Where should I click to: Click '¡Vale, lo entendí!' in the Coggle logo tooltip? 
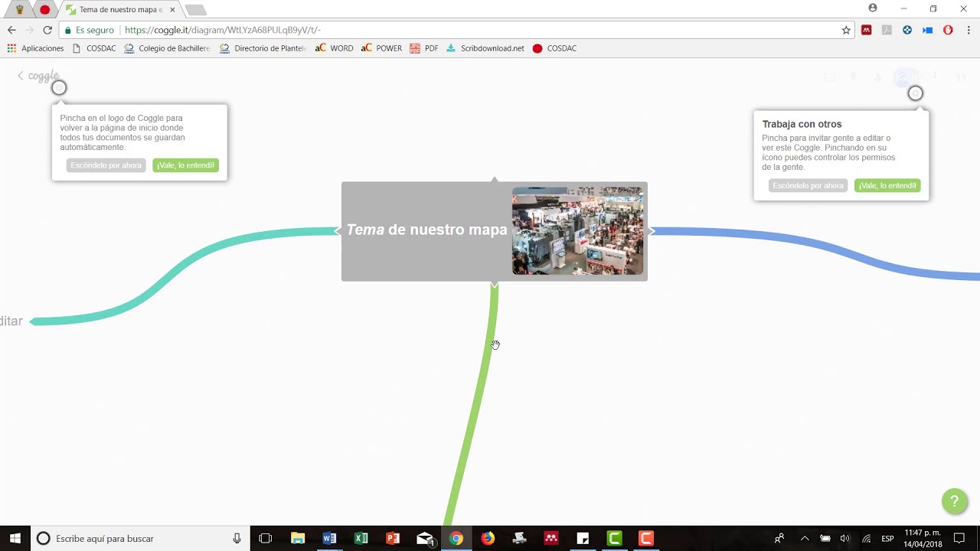185,165
